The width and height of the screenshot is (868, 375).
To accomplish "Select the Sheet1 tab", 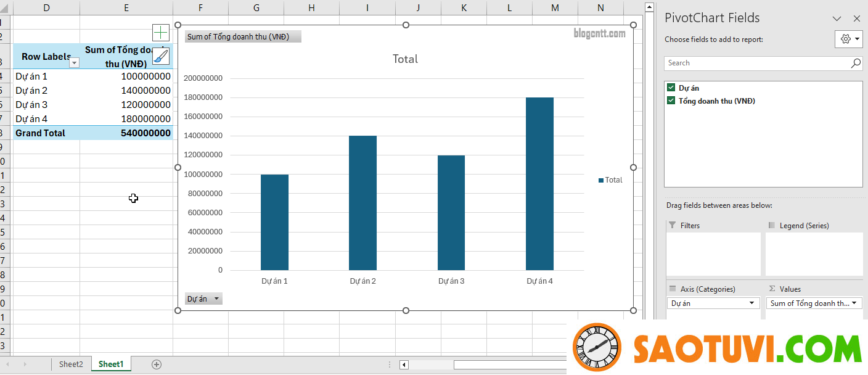I will click(111, 365).
